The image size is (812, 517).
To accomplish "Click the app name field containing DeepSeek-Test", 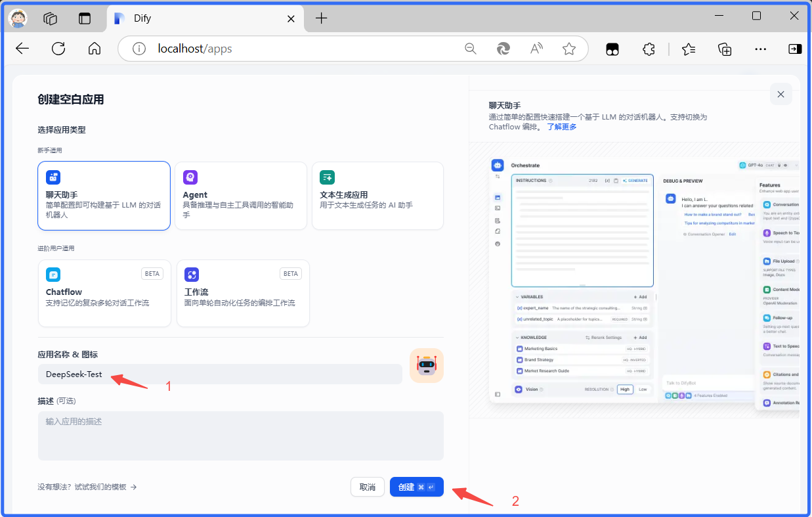I will click(x=220, y=374).
